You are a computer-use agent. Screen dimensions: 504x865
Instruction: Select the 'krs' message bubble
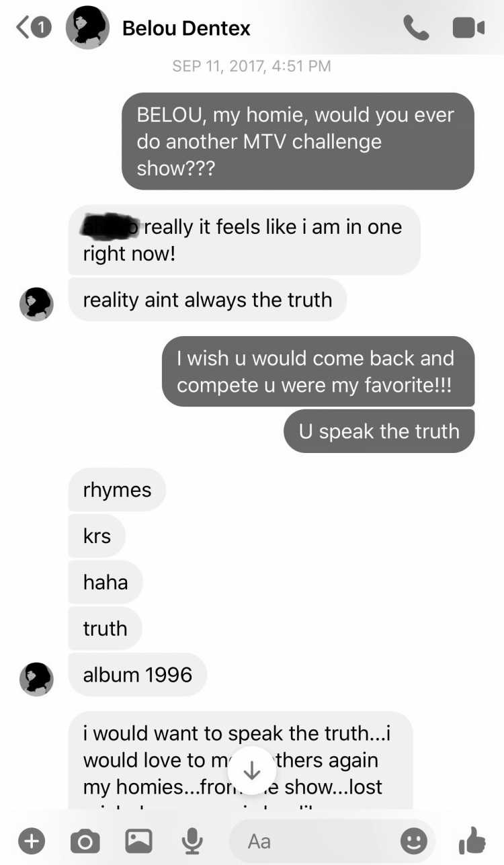pos(97,536)
